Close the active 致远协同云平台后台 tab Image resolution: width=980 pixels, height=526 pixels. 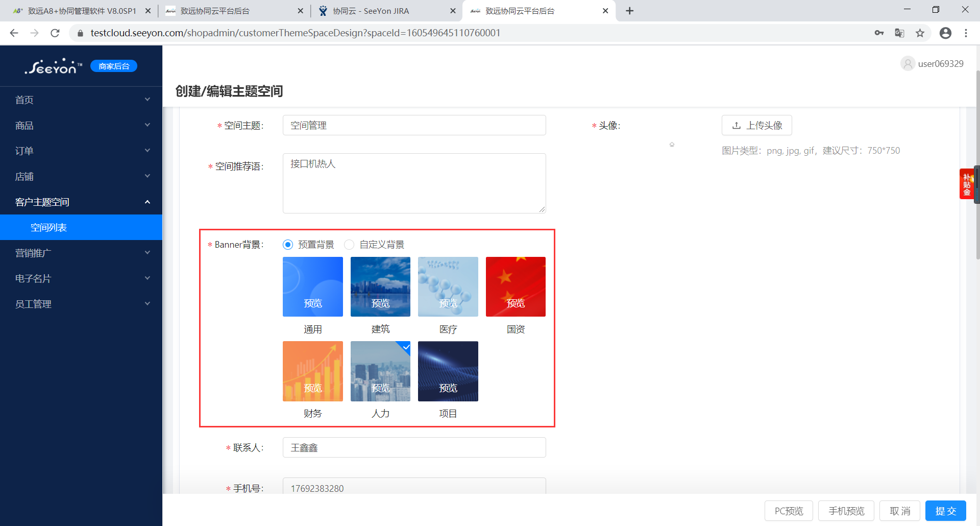pos(605,11)
